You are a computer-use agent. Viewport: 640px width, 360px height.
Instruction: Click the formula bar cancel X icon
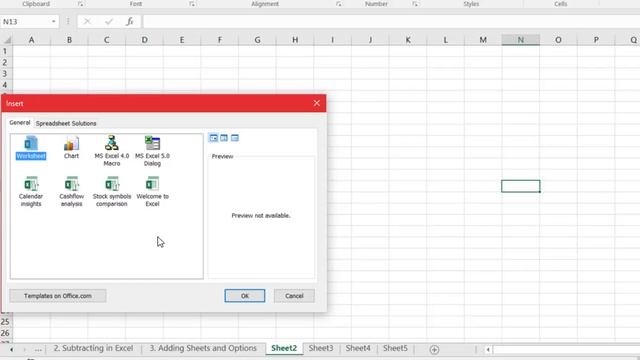coord(87,22)
